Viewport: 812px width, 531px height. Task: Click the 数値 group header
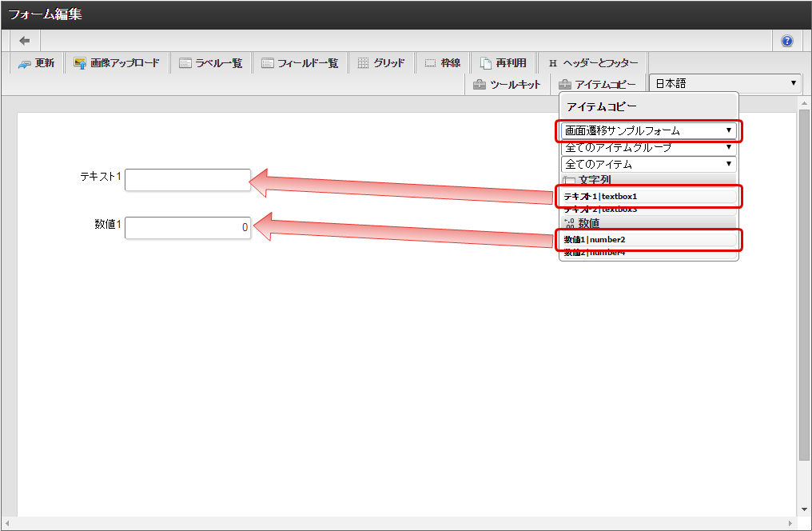[x=648, y=223]
